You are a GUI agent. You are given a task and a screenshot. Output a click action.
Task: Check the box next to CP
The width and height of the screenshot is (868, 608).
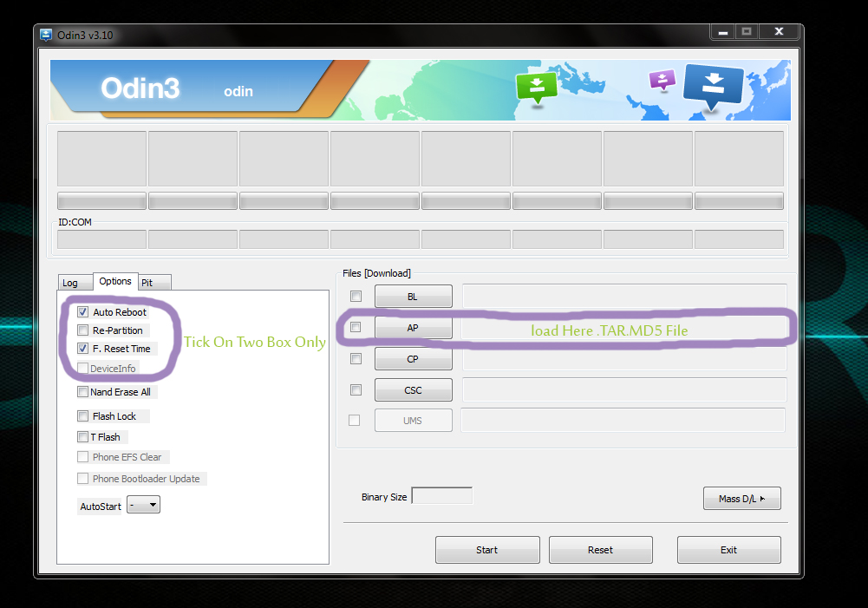(x=356, y=359)
